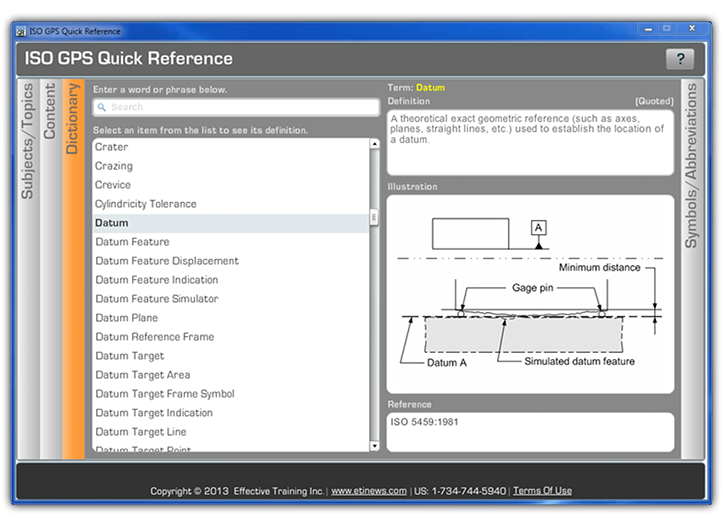Image resolution: width=723 pixels, height=518 pixels.
Task: Pick Datum Target Area from list
Action: pyautogui.click(x=142, y=375)
